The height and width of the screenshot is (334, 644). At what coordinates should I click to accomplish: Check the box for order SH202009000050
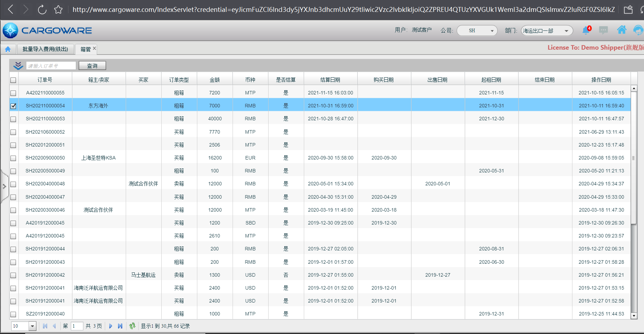(x=13, y=158)
